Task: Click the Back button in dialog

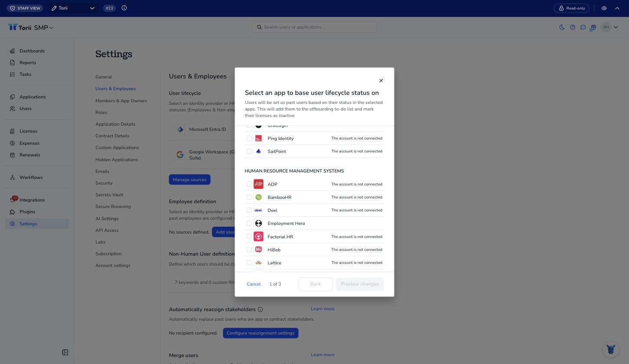Action: tap(315, 284)
